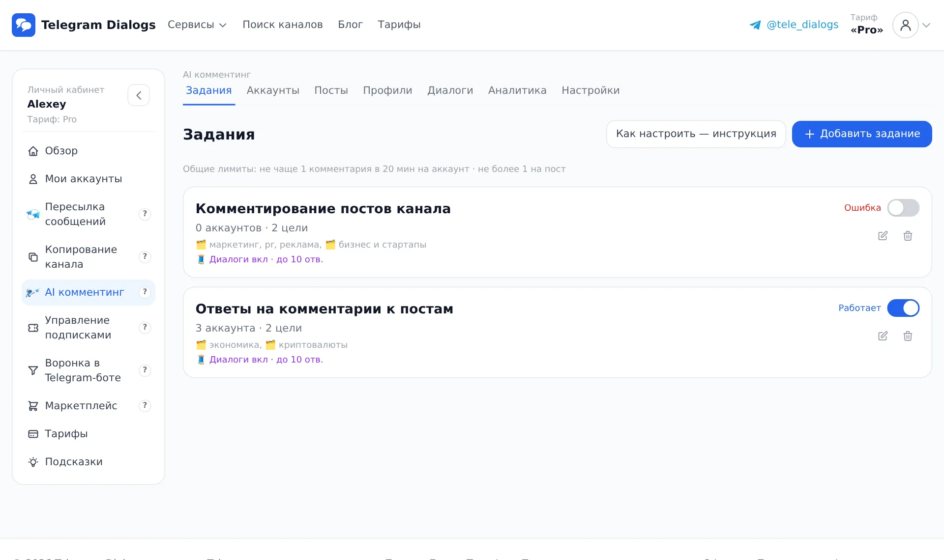The image size is (944, 560).
Task: Click the Обзор home icon
Action: [33, 151]
